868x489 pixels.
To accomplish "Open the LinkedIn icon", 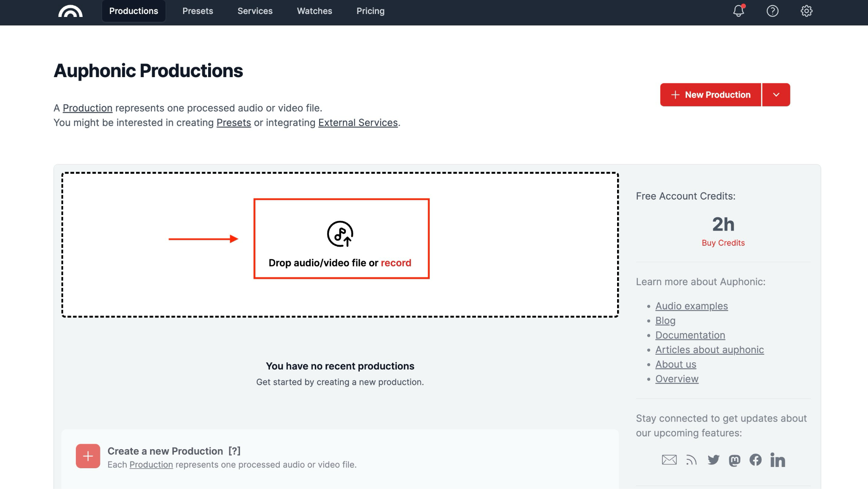I will point(778,460).
